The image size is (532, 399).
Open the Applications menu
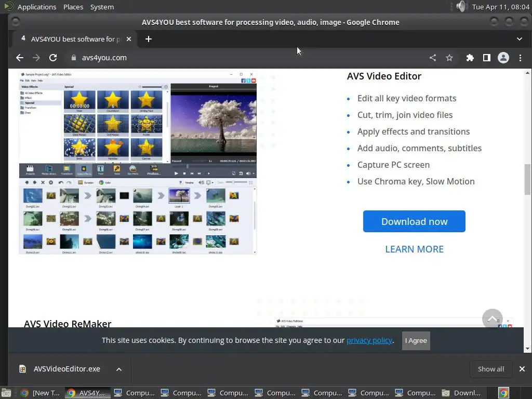(37, 7)
